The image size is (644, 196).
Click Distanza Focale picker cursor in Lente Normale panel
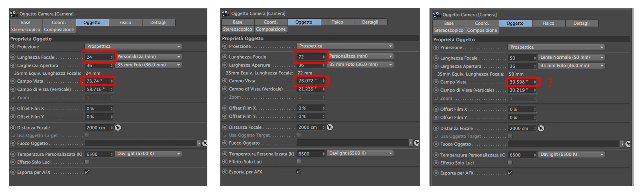pos(541,128)
